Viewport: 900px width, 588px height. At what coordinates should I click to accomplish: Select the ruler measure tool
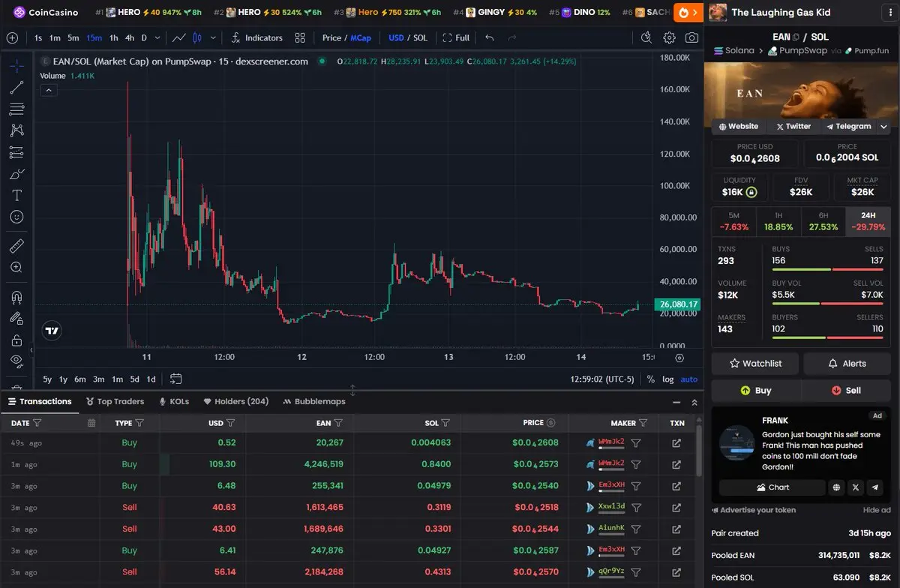click(x=16, y=245)
